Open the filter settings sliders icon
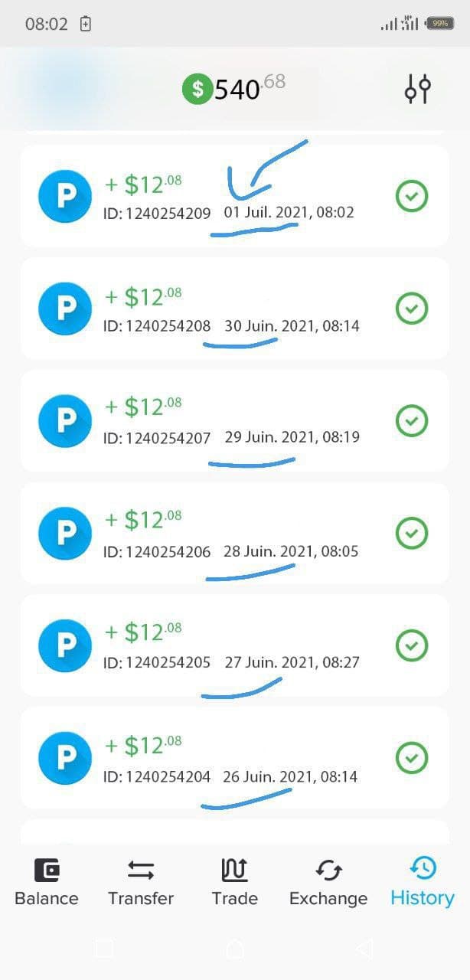The height and width of the screenshot is (980, 470). [x=418, y=90]
